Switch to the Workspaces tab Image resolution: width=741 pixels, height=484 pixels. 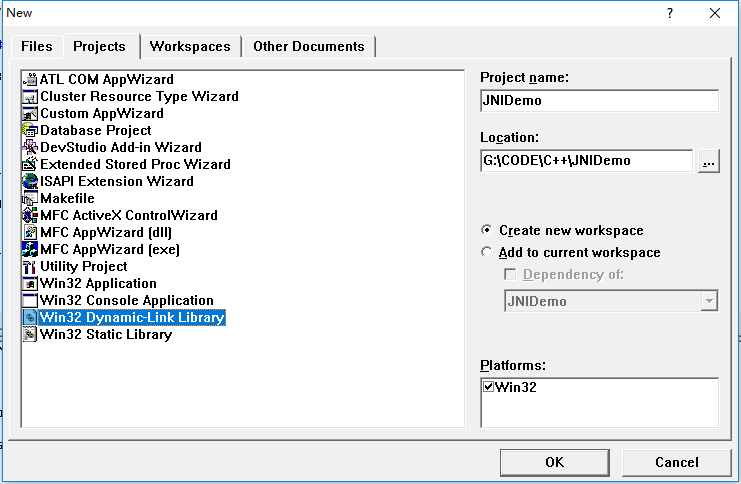click(x=190, y=46)
